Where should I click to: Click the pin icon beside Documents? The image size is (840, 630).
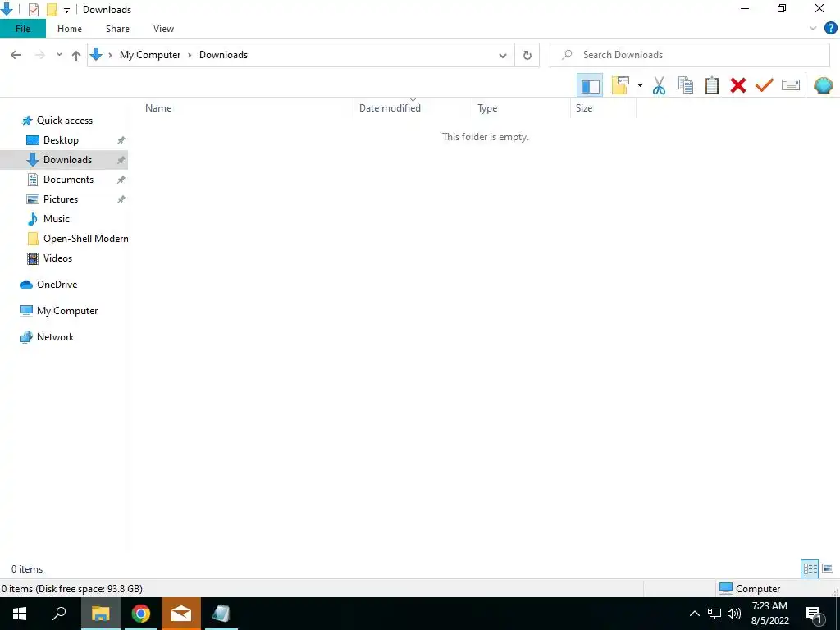point(121,180)
